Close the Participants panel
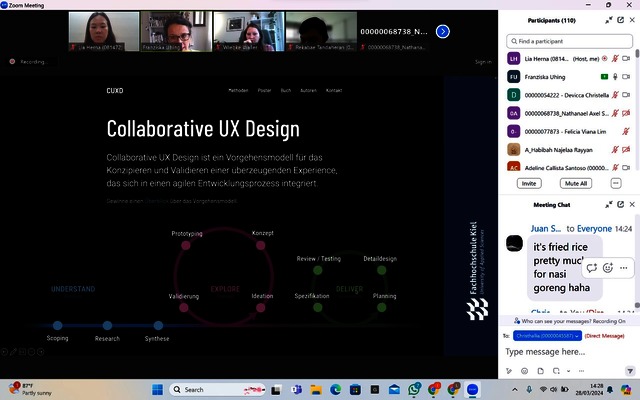 click(x=632, y=20)
